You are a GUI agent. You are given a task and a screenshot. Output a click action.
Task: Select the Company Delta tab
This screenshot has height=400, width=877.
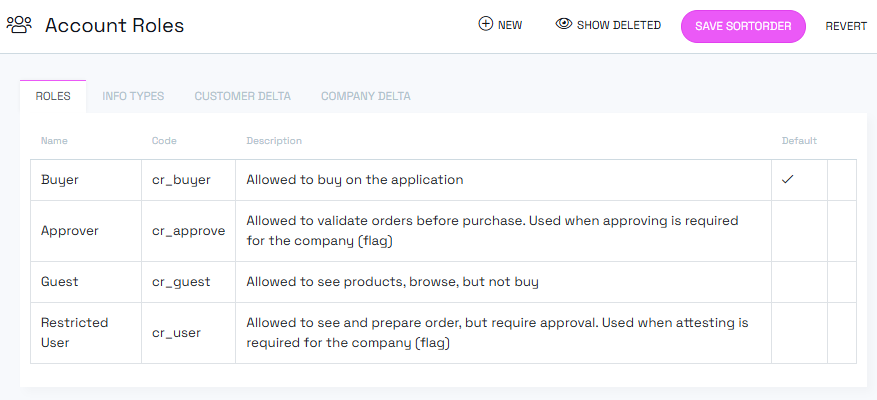[365, 97]
